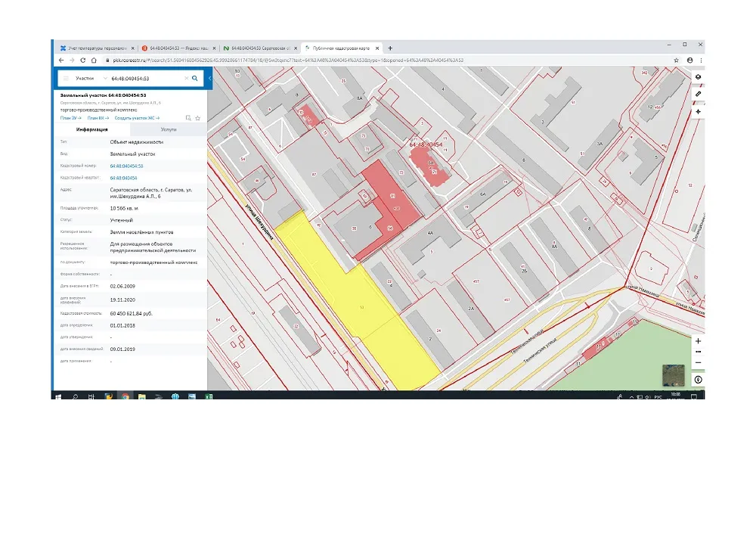756x534 pixels.
Task: Open the hamburger menu in search panel
Action: coord(66,78)
